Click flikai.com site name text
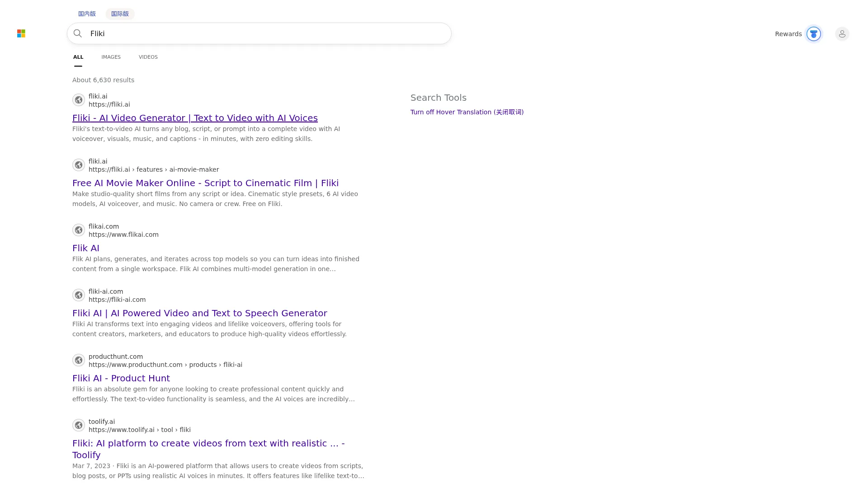Viewport: 868px width, 488px height. [x=104, y=226]
